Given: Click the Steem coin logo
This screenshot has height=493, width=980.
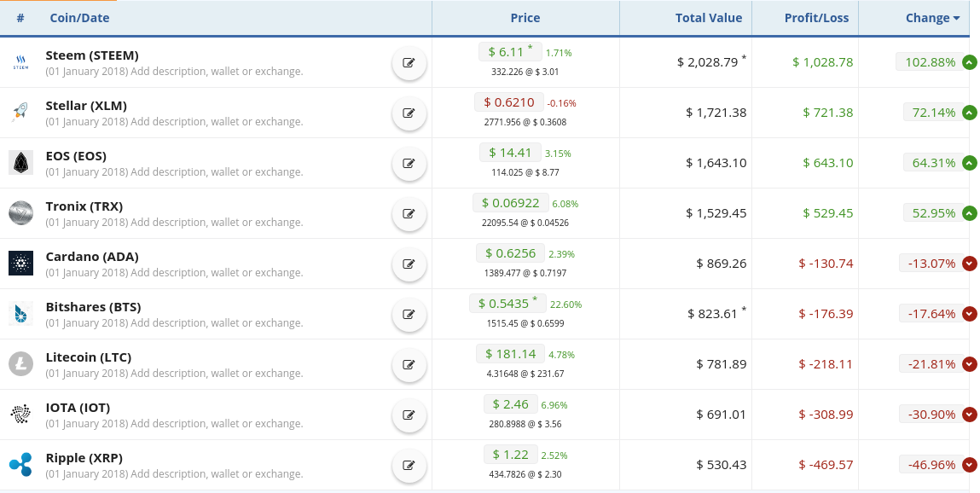Looking at the screenshot, I should [20, 62].
